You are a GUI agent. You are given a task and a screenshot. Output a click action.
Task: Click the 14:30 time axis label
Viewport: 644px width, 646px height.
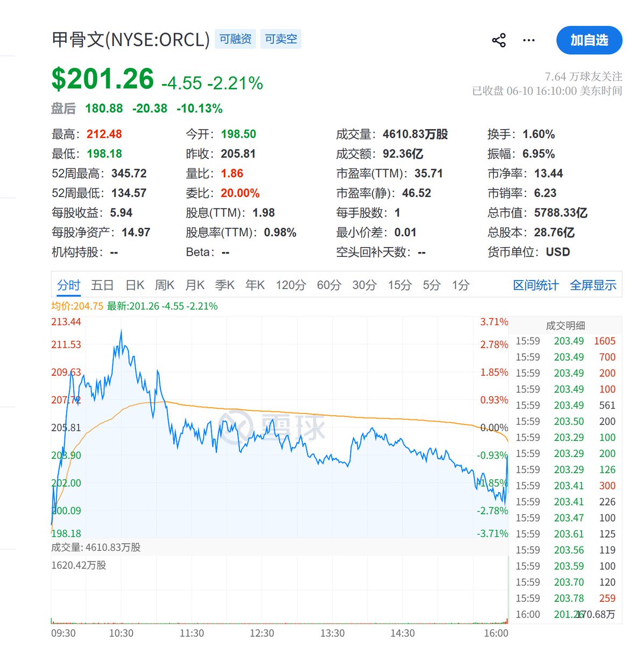point(402,633)
